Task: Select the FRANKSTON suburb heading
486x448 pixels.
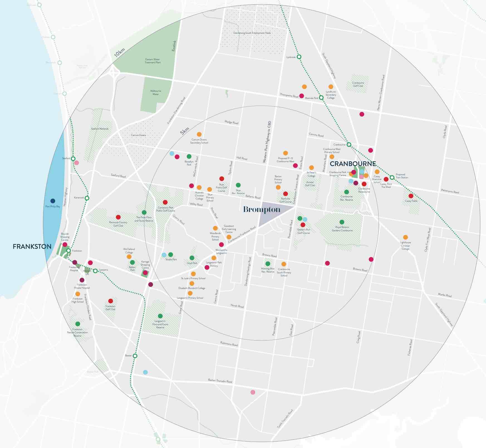Action: [x=32, y=246]
